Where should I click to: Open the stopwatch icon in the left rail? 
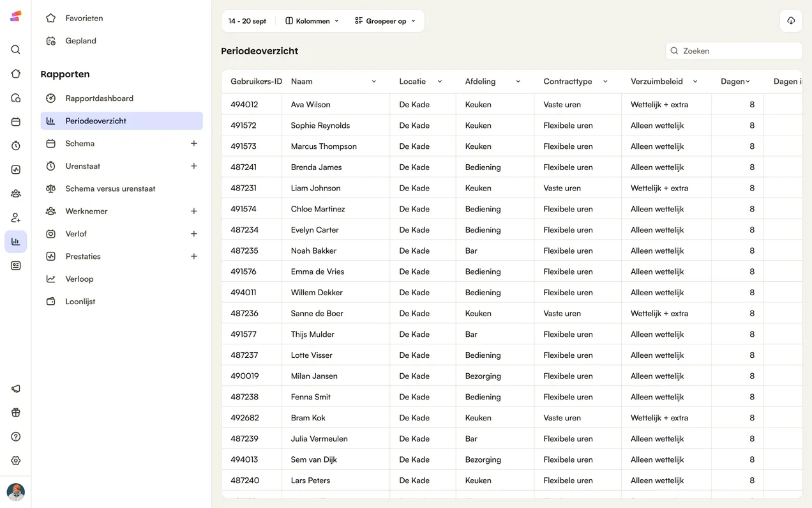[16, 146]
